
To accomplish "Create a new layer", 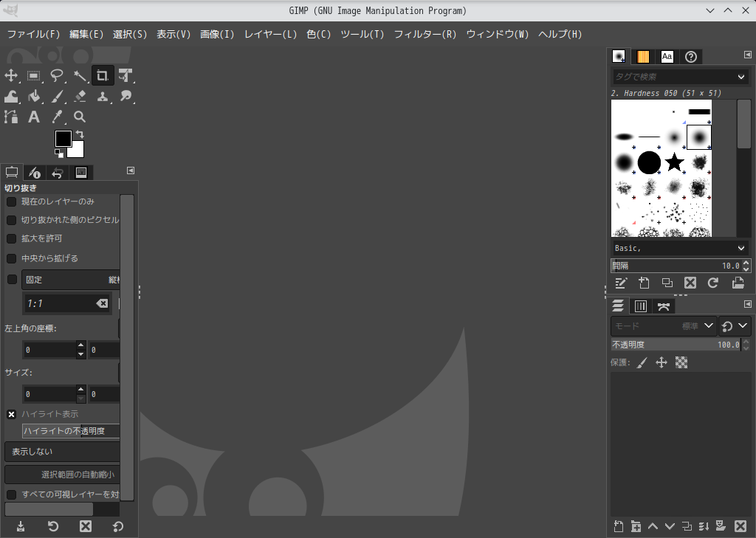I will click(619, 526).
